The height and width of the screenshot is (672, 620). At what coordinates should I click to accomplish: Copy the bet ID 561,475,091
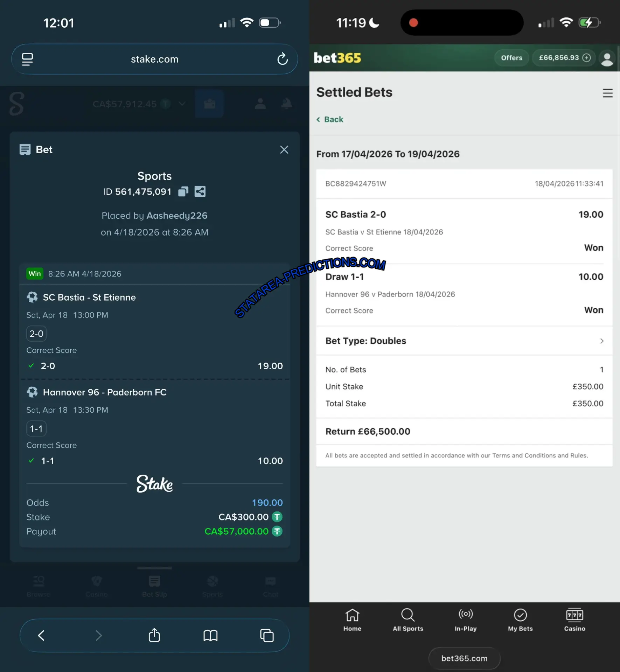(x=183, y=191)
